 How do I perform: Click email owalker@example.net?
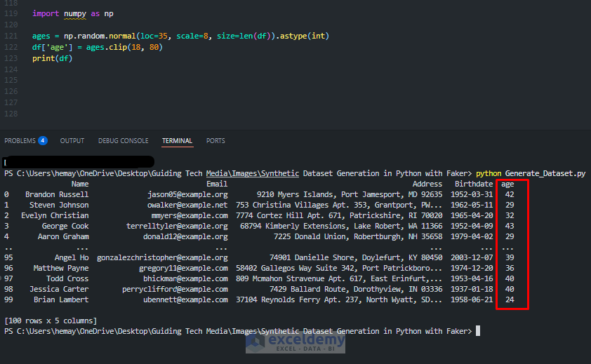click(x=187, y=205)
